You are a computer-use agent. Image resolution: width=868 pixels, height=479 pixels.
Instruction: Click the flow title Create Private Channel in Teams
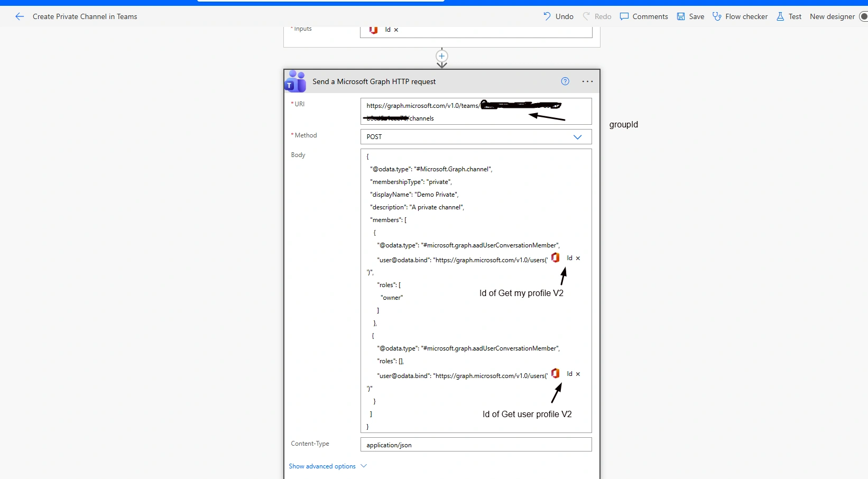tap(85, 16)
